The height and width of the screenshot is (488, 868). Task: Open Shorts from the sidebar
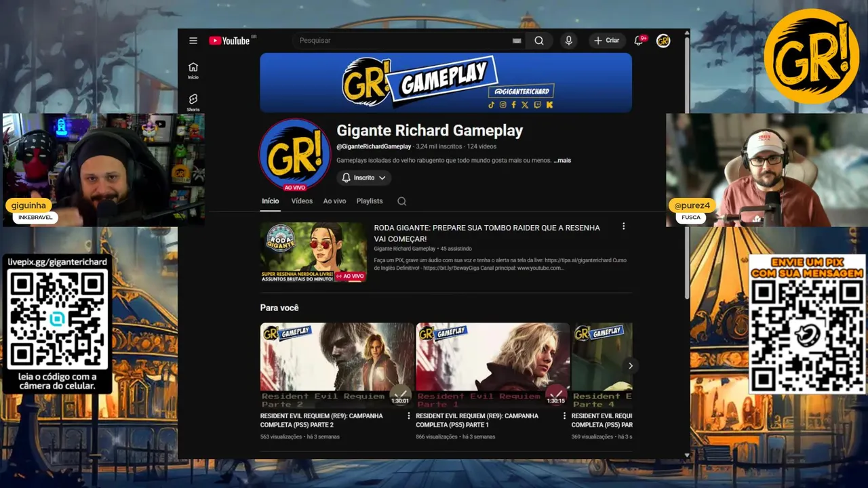[x=193, y=102]
